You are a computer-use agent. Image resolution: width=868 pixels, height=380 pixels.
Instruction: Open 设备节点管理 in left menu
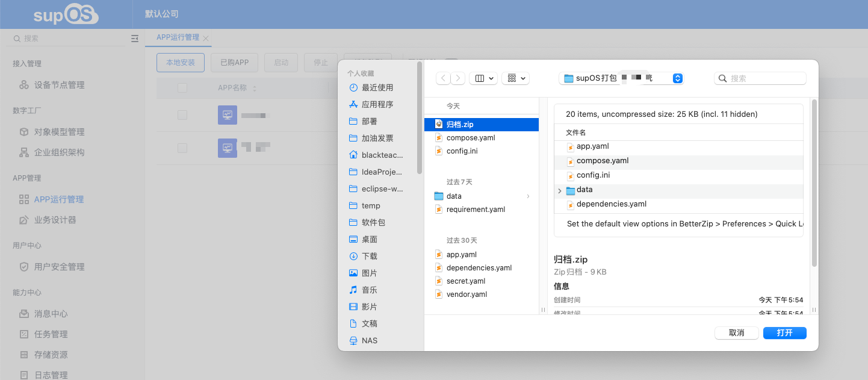(x=59, y=85)
